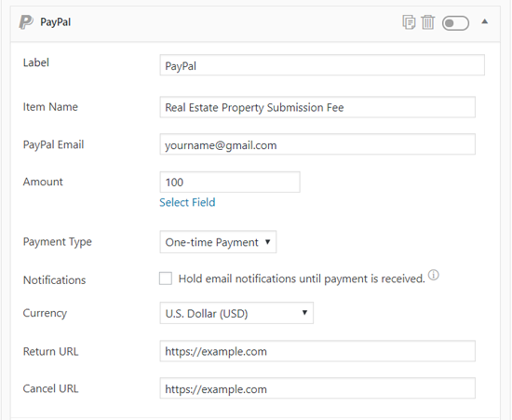The width and height of the screenshot is (512, 420).
Task: Toggle the PayPal action on/off switch
Action: (x=455, y=23)
